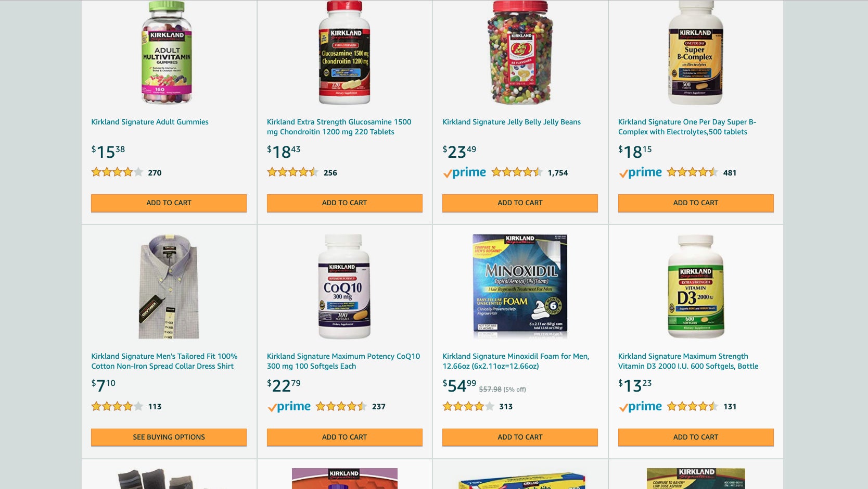The height and width of the screenshot is (489, 868).
Task: Open the Vitamin D3 bottle image
Action: point(696,286)
